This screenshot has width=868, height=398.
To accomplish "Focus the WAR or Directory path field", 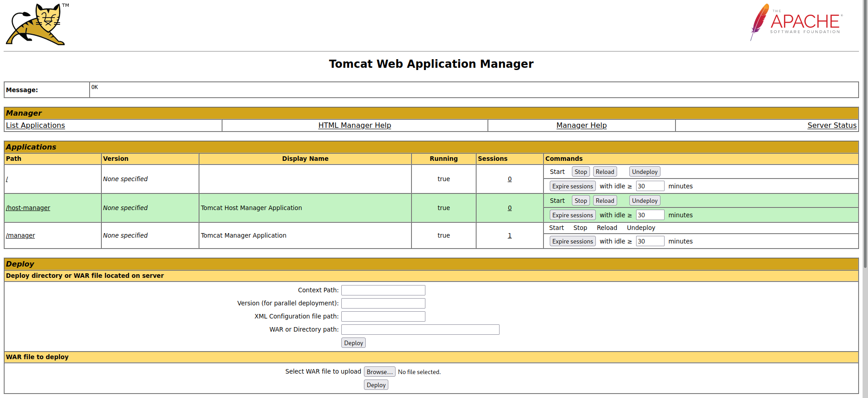I will [420, 330].
